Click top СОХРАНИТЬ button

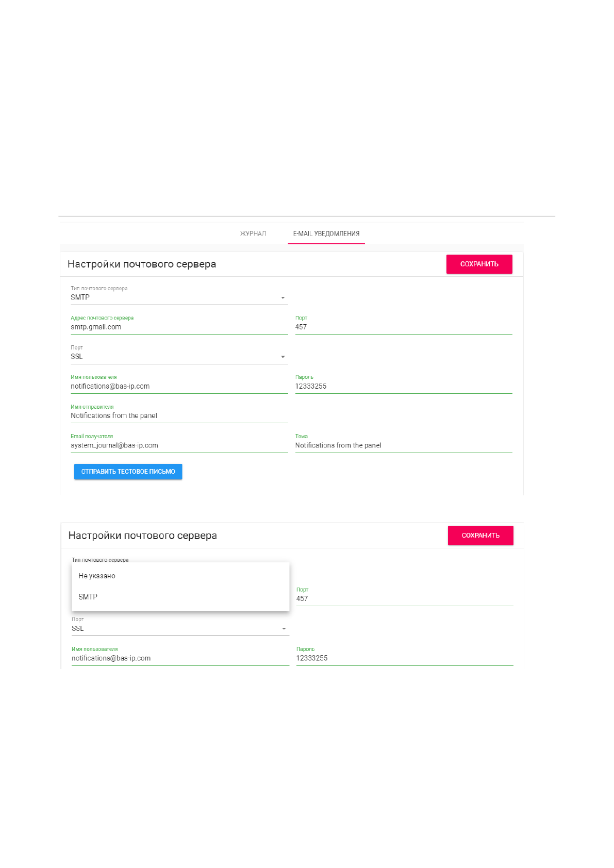pos(479,264)
